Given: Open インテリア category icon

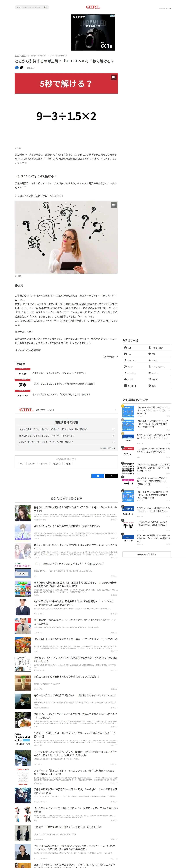Looking at the screenshot, I should 126,373.
